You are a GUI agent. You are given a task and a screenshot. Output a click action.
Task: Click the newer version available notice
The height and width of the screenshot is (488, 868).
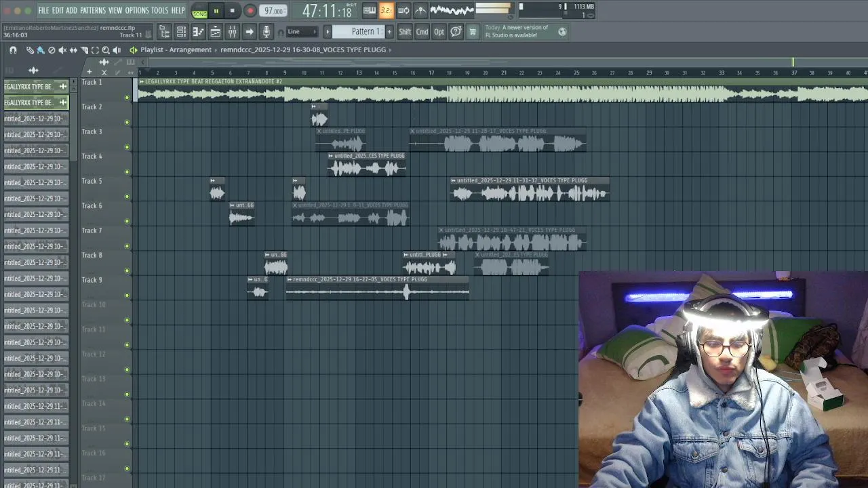[517, 31]
